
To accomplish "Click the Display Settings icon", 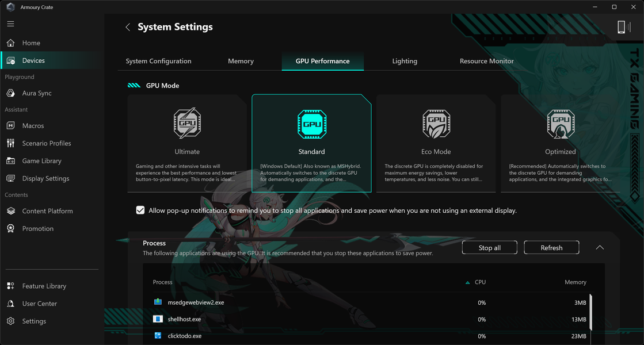I will click(x=11, y=178).
